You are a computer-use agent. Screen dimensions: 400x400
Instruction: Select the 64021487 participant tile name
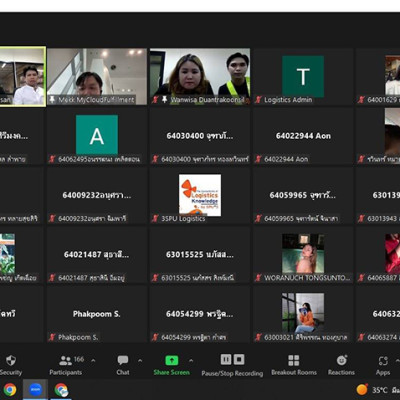[96, 255]
